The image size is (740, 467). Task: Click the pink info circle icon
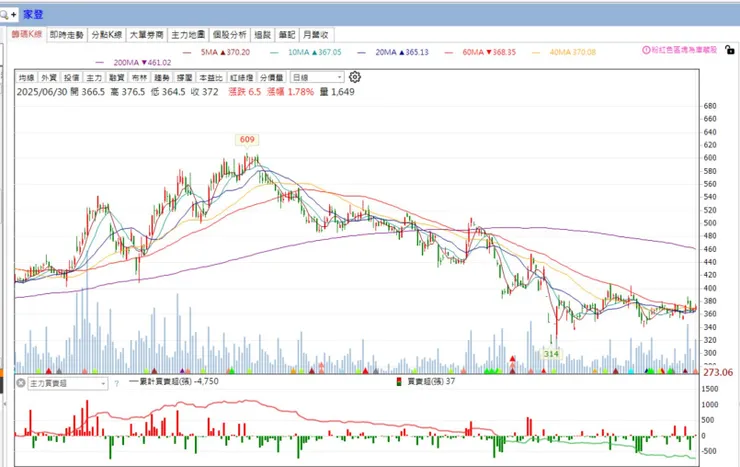click(x=646, y=50)
